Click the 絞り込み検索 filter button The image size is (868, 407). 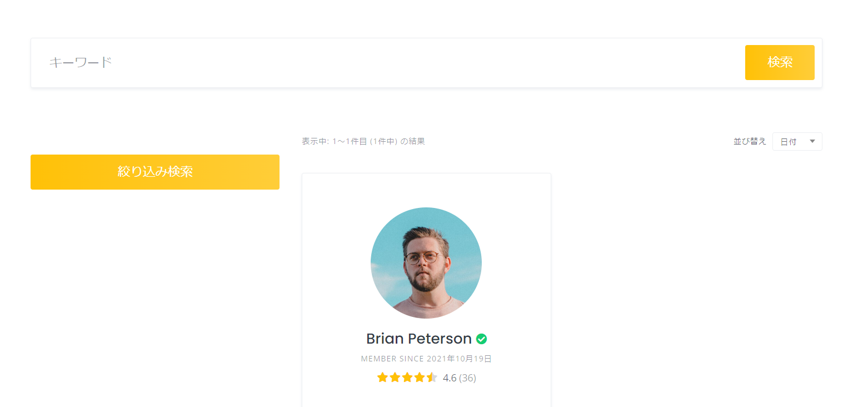click(x=155, y=172)
